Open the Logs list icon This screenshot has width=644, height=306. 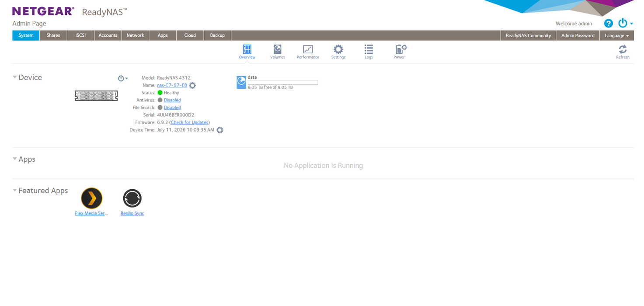[x=369, y=49]
